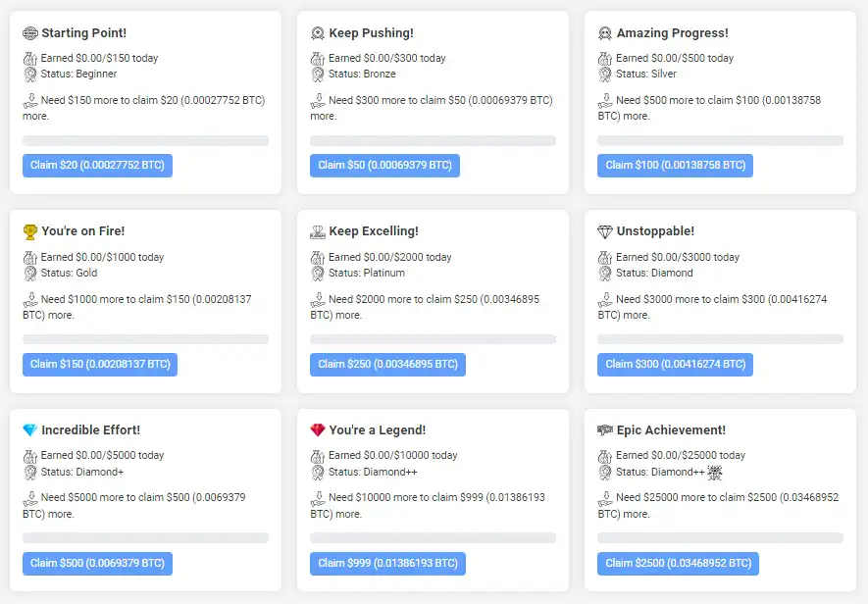Click the medal icon beside Amazing Progress!
Viewport: 868px width, 604px height.
coord(604,33)
